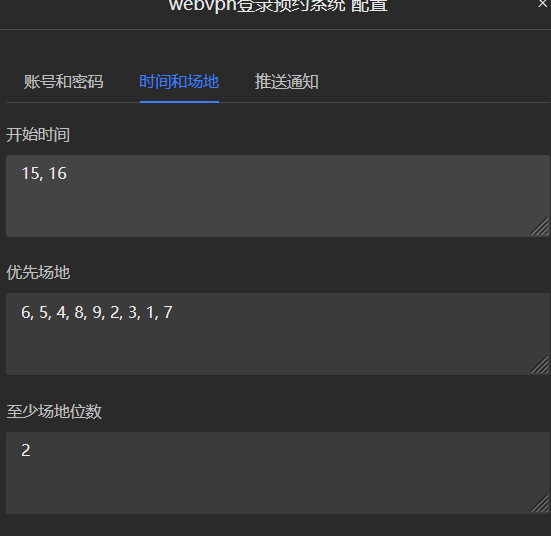551x536 pixels.
Task: Click the 优先场地 text field
Action: pos(278,334)
